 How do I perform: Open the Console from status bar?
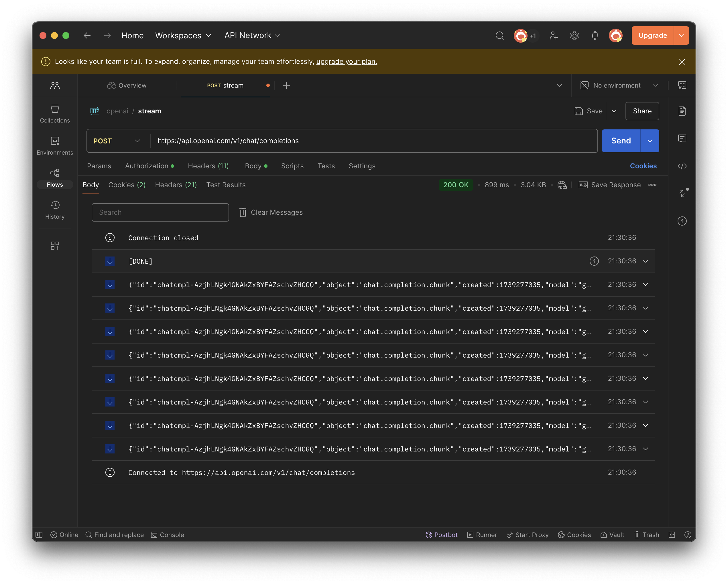coord(168,535)
